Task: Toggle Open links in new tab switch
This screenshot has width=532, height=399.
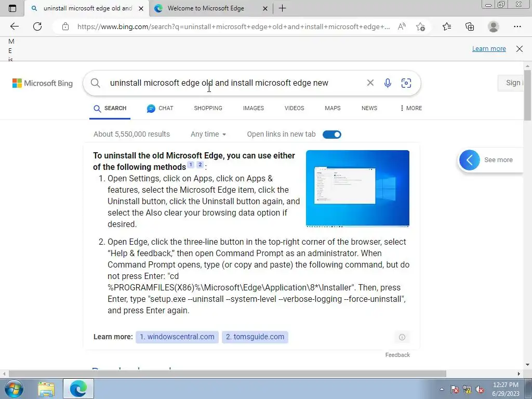Action: (x=332, y=135)
